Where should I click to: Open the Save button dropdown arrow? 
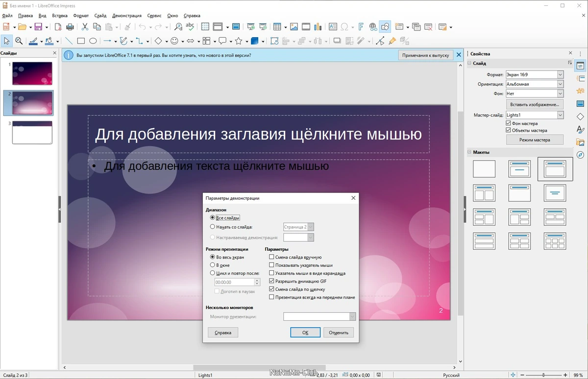click(47, 27)
